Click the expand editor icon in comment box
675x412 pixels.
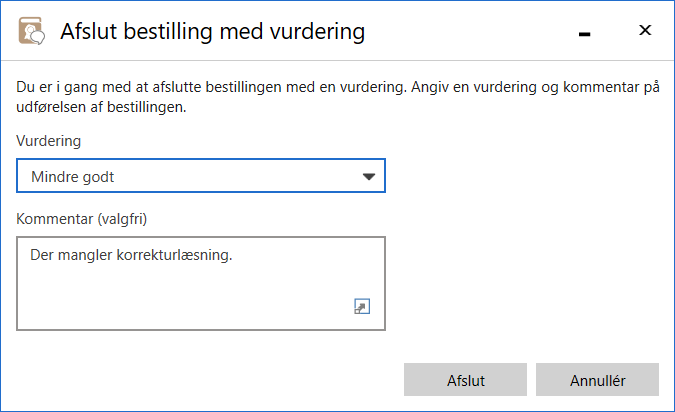tap(362, 307)
